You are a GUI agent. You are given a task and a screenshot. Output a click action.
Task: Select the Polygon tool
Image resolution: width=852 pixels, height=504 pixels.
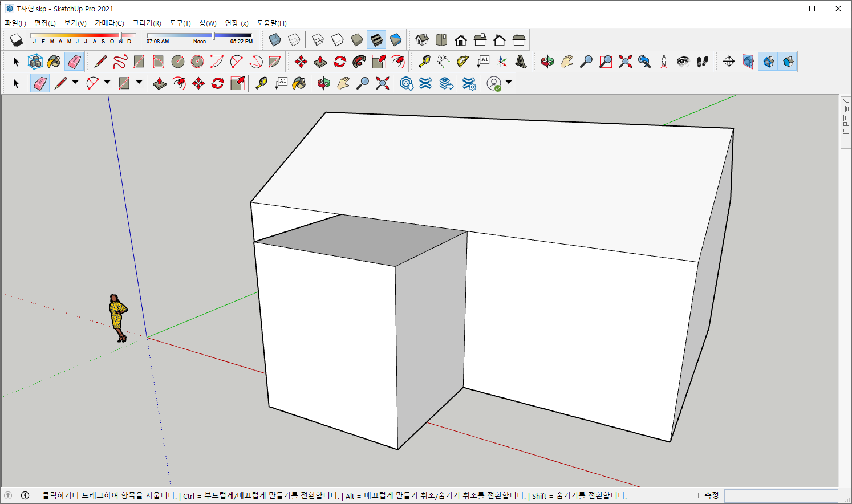197,62
